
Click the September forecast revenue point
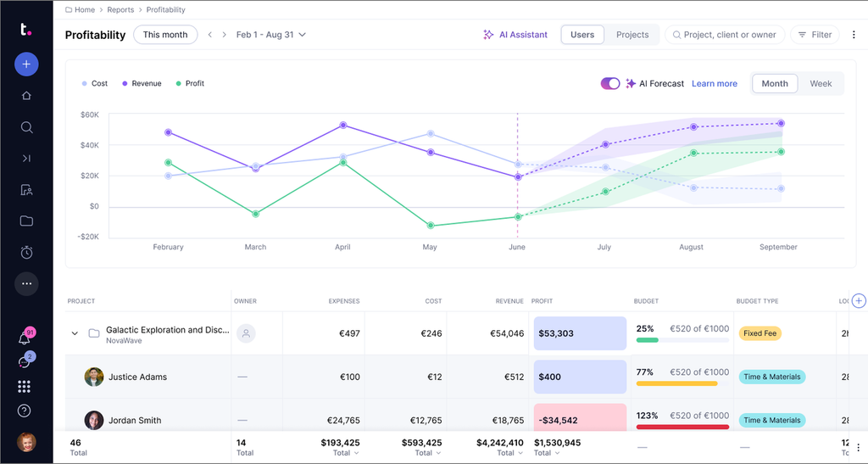click(781, 124)
